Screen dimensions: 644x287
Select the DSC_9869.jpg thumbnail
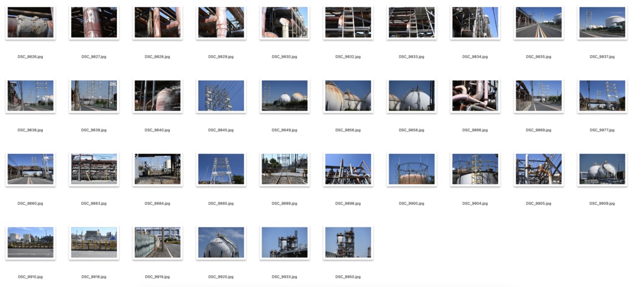(539, 96)
